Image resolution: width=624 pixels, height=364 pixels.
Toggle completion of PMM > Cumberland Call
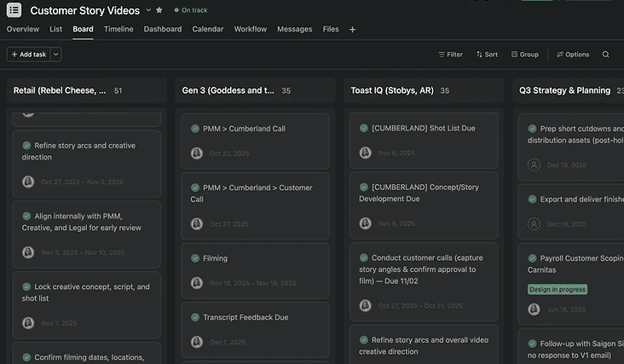[x=195, y=129]
